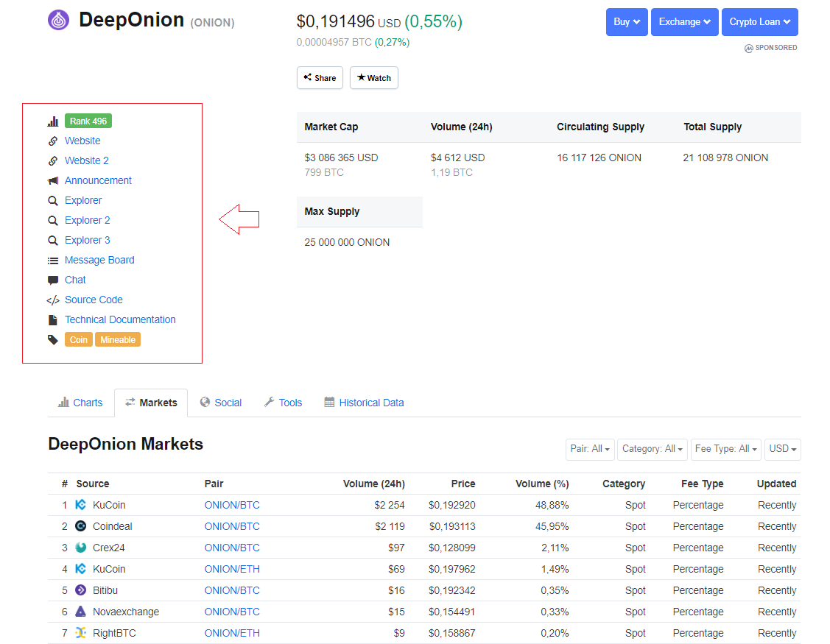The width and height of the screenshot is (830, 644).
Task: Click the KuCoin logo in row 1
Action: tap(80, 505)
